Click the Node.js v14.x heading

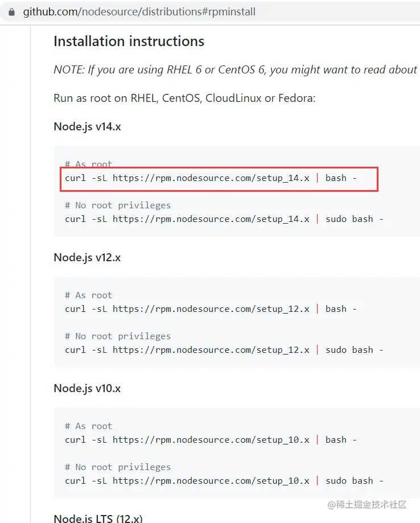click(87, 126)
